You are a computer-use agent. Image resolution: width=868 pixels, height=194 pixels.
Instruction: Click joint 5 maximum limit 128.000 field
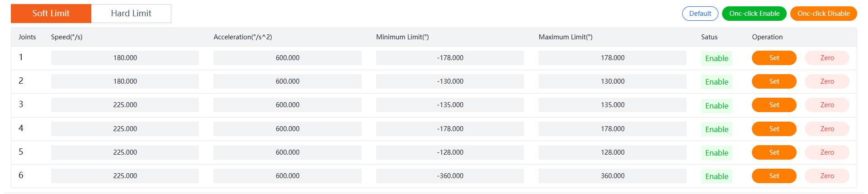pos(612,152)
